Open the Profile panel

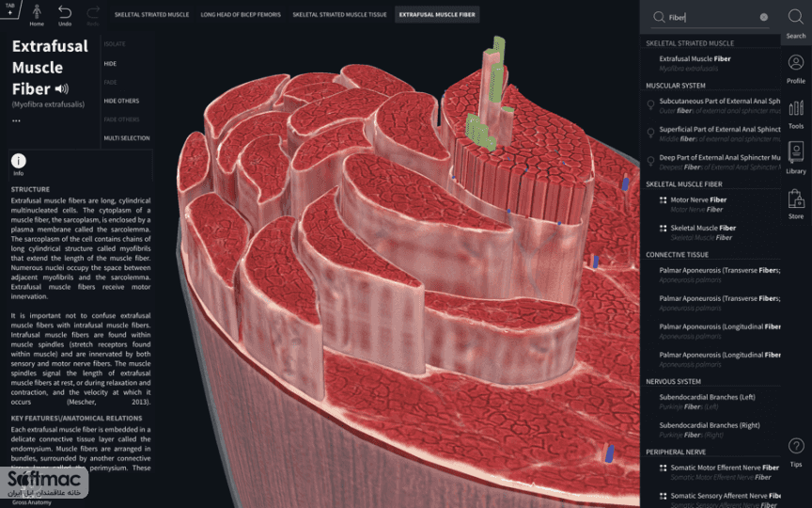coord(796,69)
